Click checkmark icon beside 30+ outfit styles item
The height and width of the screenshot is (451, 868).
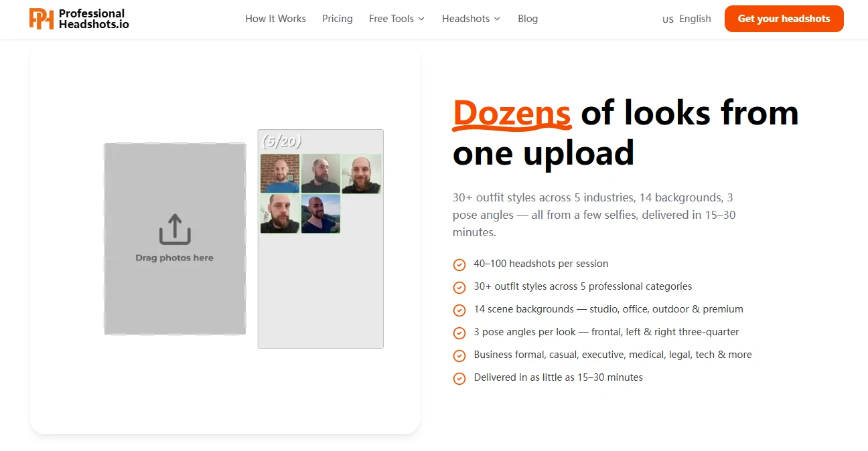[x=459, y=287]
